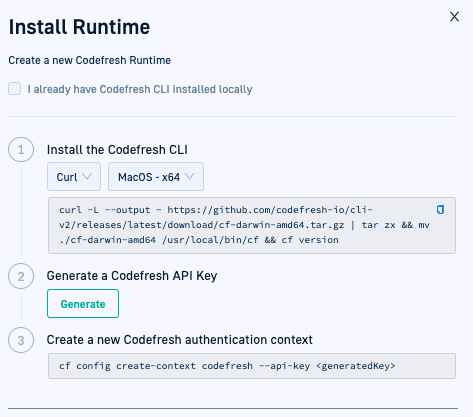Click the 'Generate a Codefresh API Key' heading
This screenshot has width=473, height=417.
[x=132, y=276]
